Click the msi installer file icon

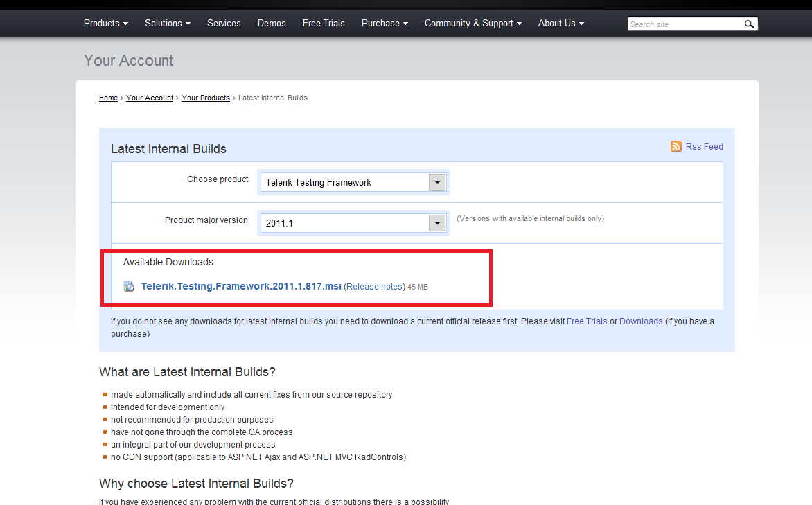click(129, 286)
